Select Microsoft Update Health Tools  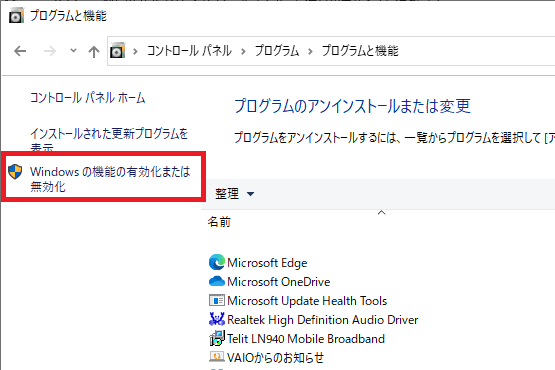pos(307,301)
